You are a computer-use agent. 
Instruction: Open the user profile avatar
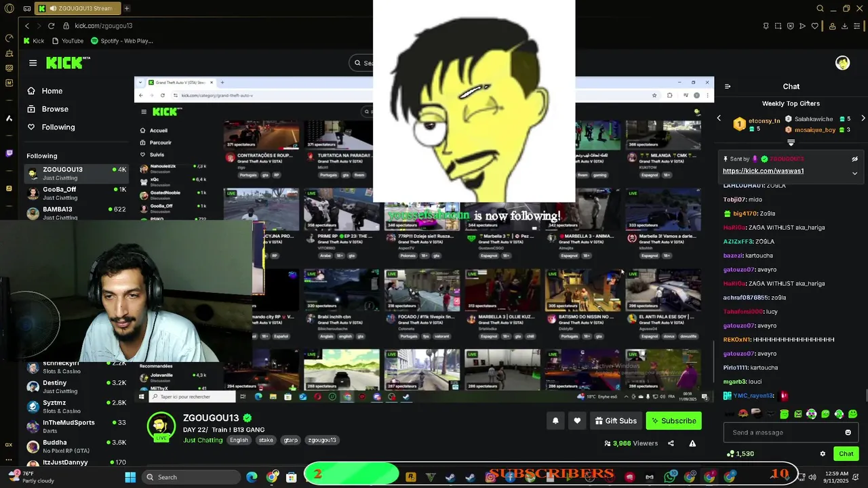tap(842, 63)
